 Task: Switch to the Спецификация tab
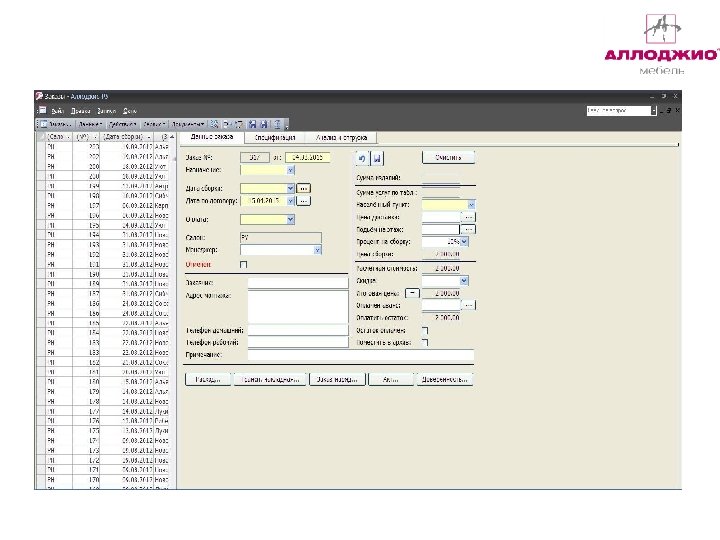point(275,137)
